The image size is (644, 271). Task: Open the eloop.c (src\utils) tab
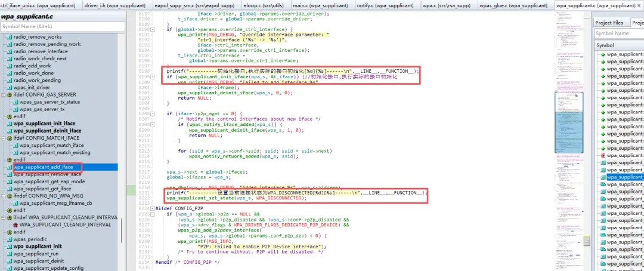[265, 5]
